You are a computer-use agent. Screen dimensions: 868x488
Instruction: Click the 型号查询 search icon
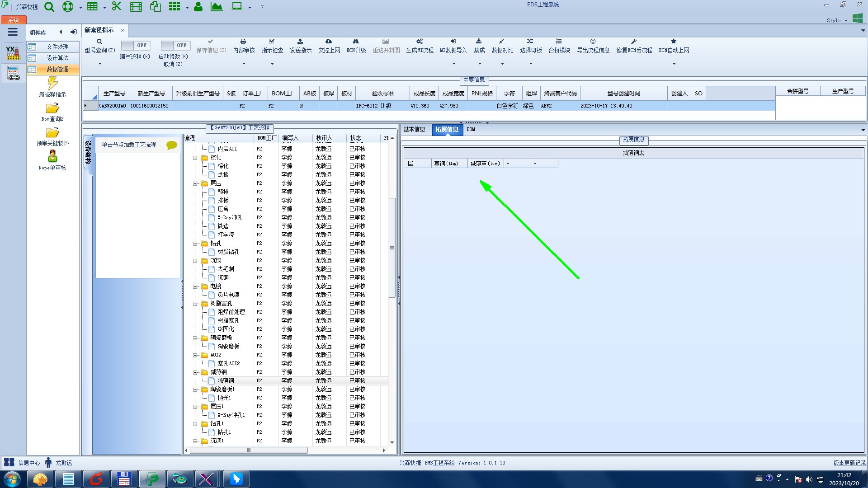coord(99,42)
